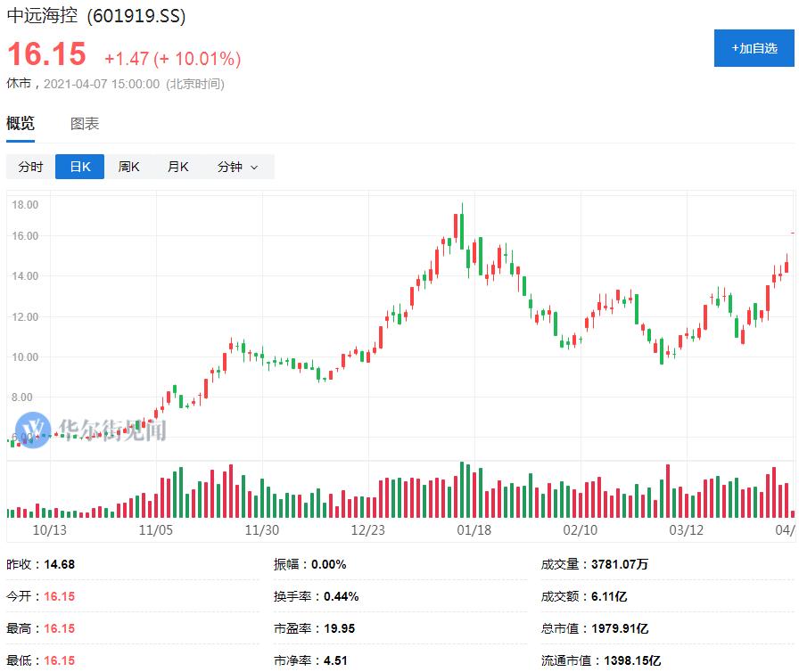Select the 日K daily candlestick view

click(x=80, y=167)
